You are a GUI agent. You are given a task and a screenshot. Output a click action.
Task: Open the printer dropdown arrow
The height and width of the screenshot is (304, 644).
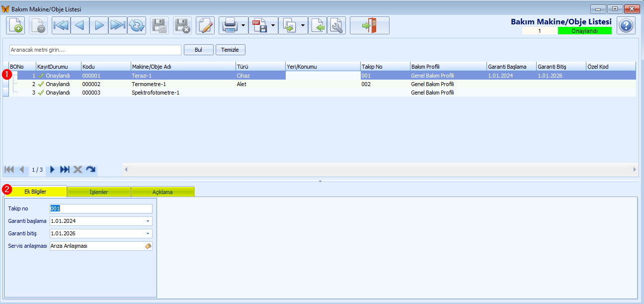pos(243,25)
